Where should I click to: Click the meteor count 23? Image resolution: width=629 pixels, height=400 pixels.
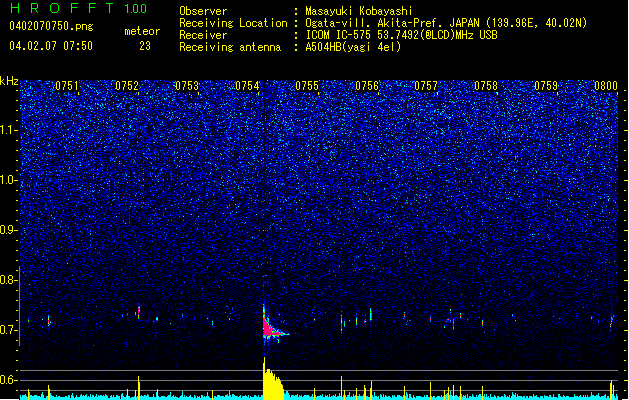point(145,46)
